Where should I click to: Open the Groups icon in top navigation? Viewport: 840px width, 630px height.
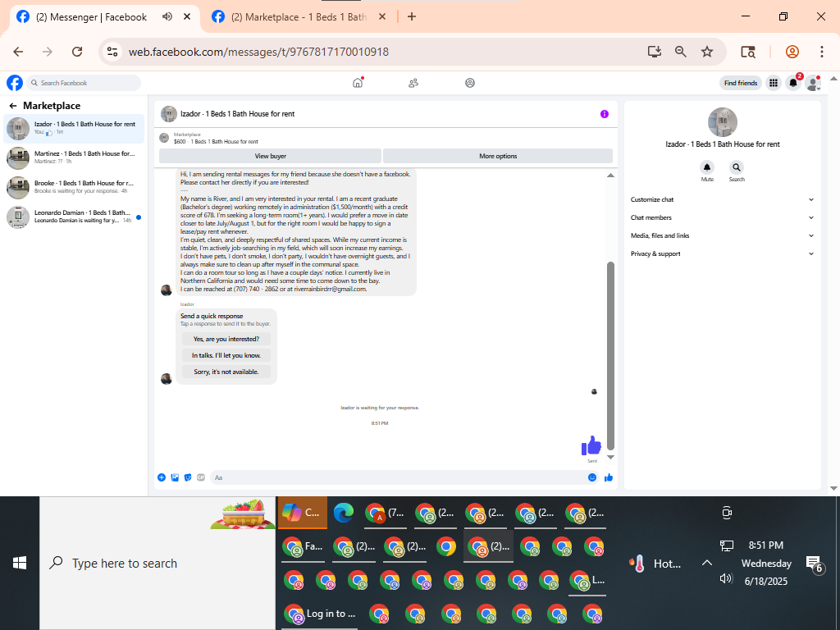[470, 83]
